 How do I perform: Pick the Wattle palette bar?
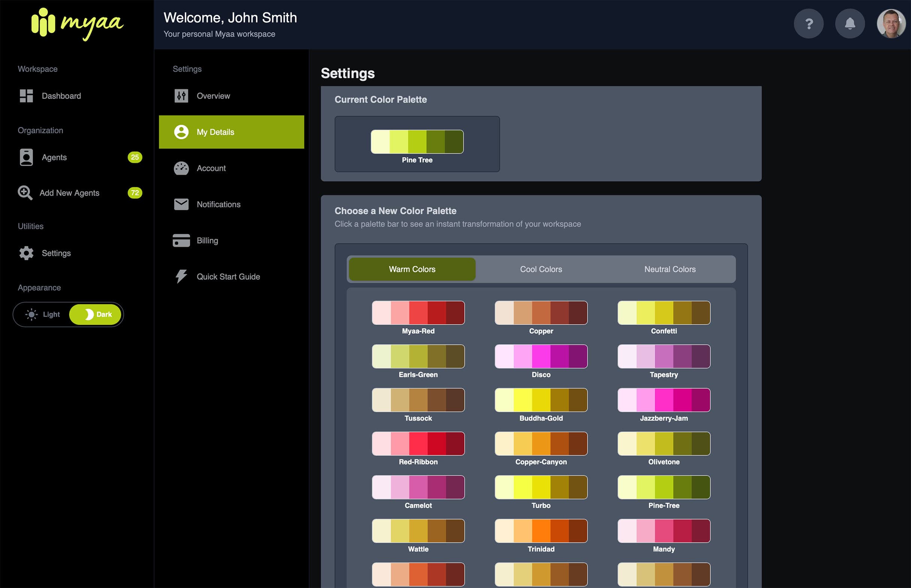[418, 531]
